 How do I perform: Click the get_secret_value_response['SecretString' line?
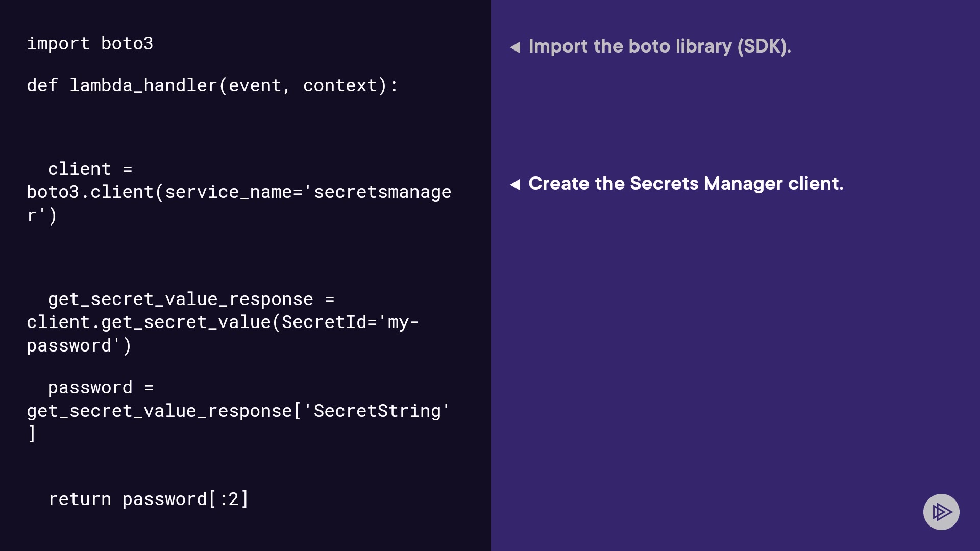(x=238, y=411)
